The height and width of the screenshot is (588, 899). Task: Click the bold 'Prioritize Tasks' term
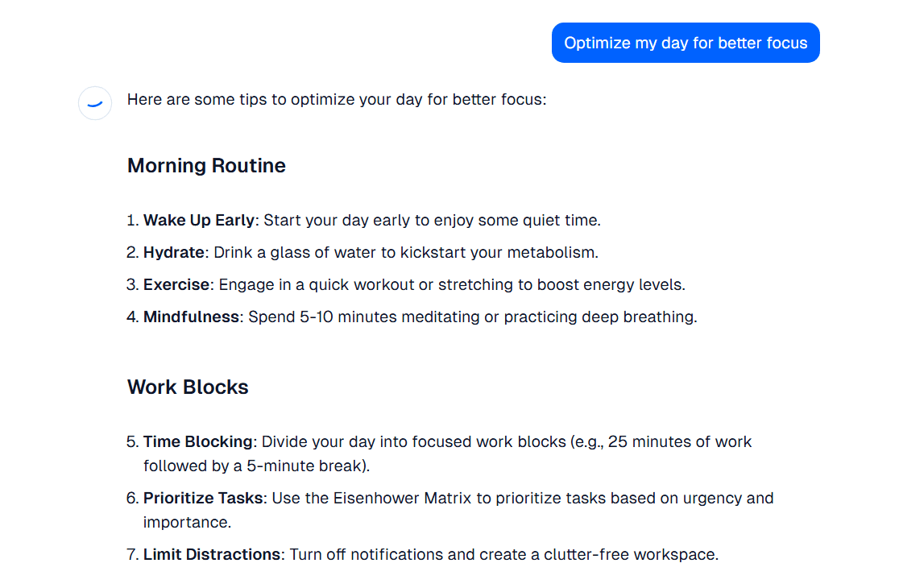click(x=203, y=498)
